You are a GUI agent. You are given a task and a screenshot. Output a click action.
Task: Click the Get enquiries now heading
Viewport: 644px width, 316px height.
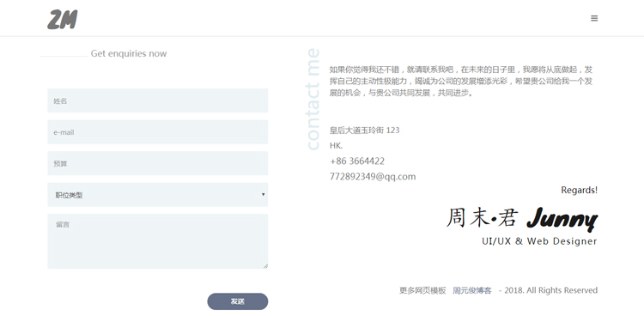click(x=129, y=53)
